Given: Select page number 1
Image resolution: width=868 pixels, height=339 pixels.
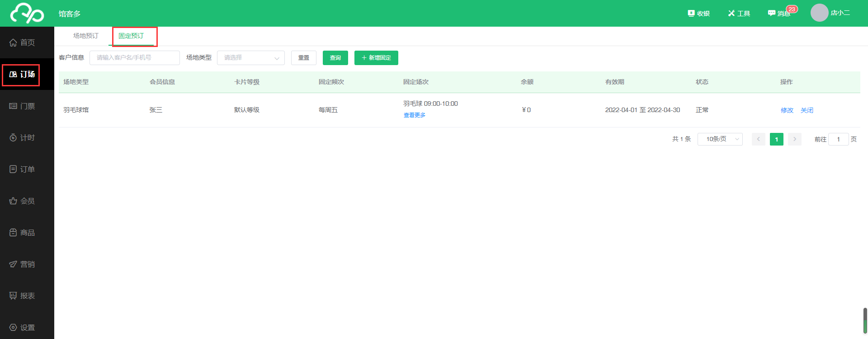Looking at the screenshot, I should click(x=777, y=139).
